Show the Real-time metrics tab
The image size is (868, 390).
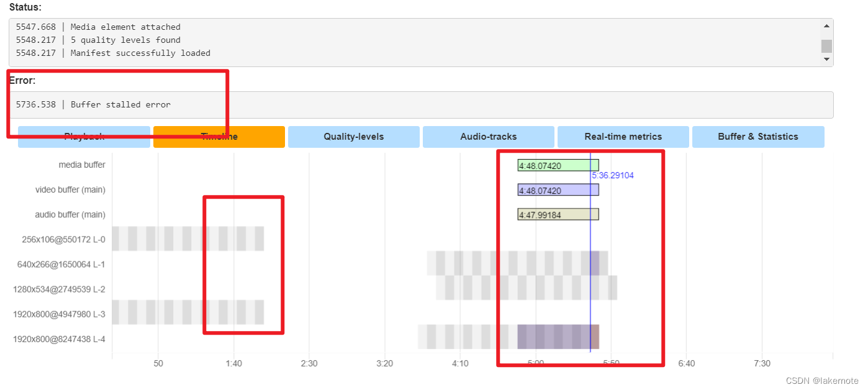623,137
